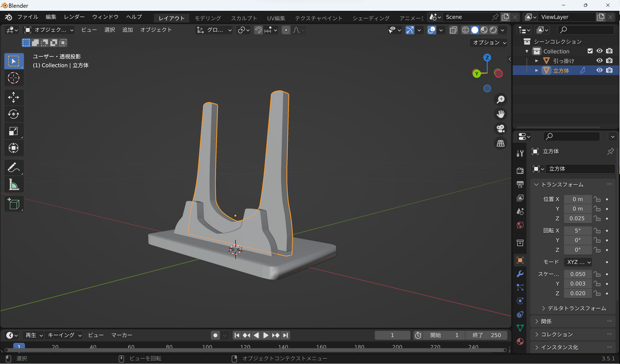Toggle Collection viewport visibility eye

pos(600,51)
